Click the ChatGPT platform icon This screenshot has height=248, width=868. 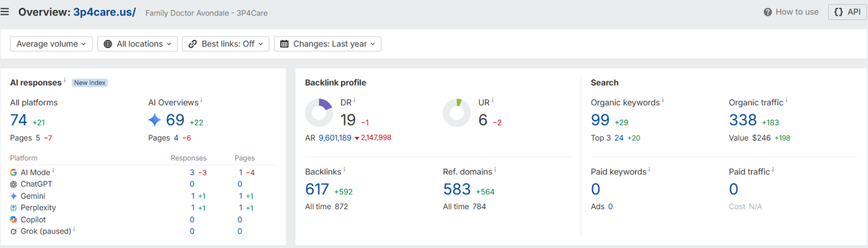pos(13,184)
